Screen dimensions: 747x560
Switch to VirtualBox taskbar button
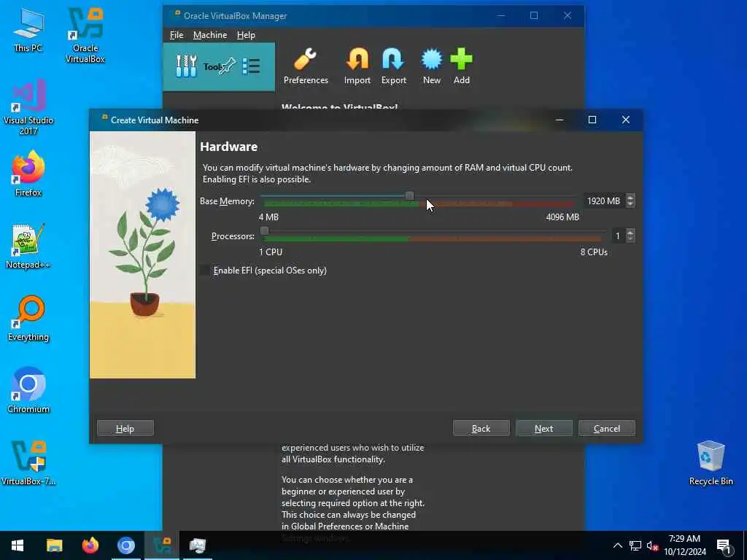click(162, 545)
